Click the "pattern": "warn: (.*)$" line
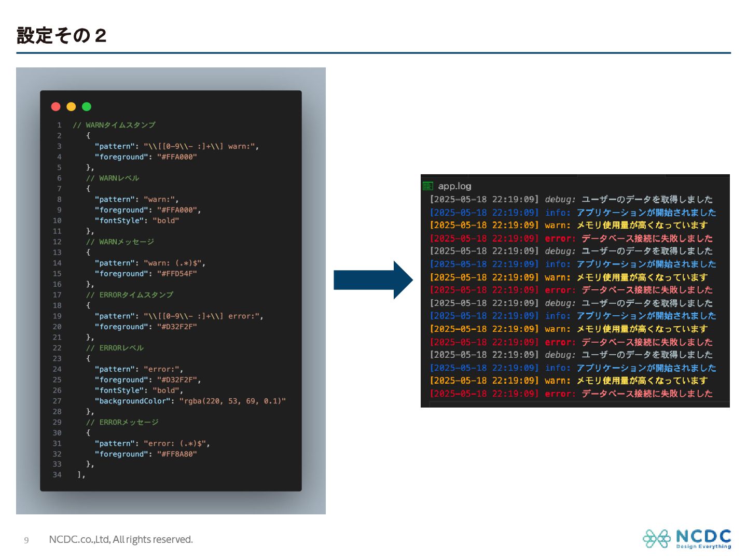The width and height of the screenshot is (747, 560). (x=150, y=263)
